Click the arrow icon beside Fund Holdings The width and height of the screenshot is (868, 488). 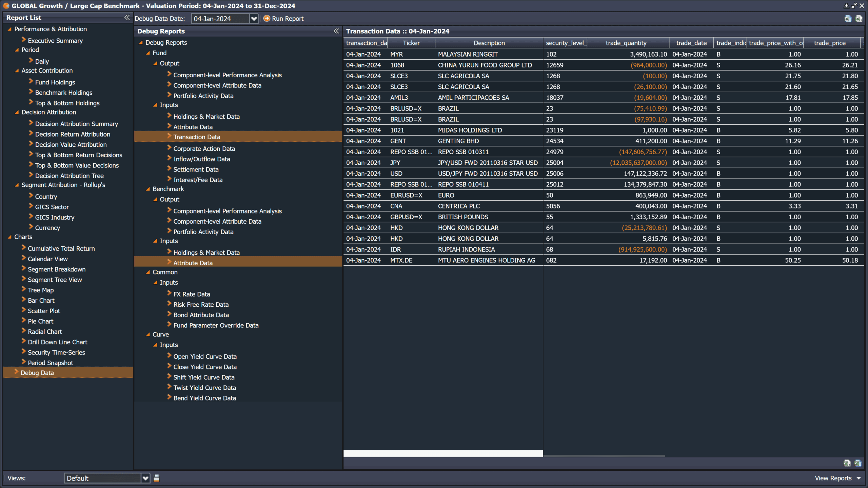[x=31, y=81]
